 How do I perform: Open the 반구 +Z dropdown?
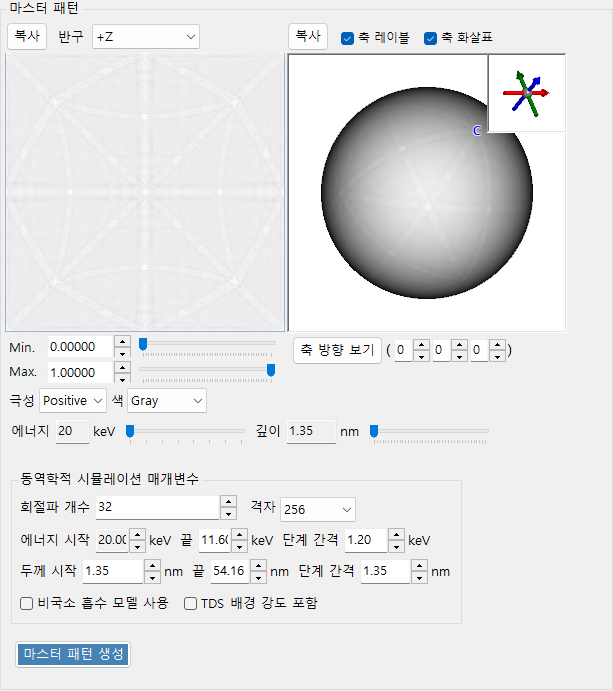146,37
